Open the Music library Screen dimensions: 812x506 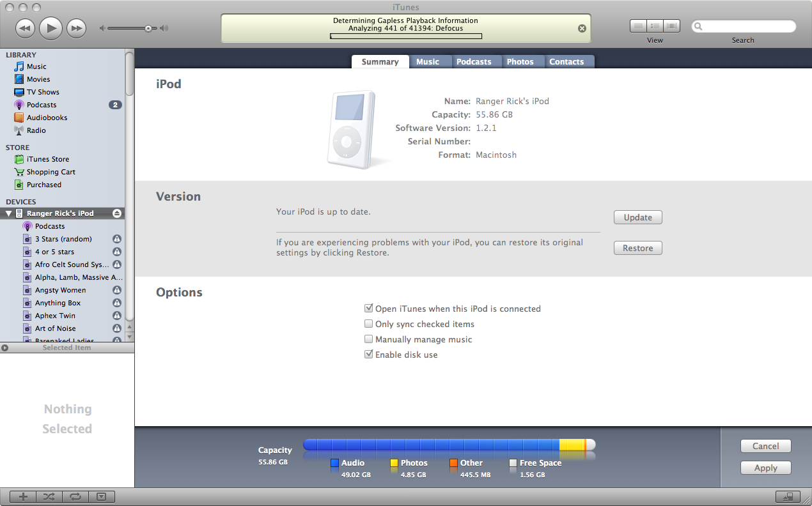pyautogui.click(x=36, y=66)
